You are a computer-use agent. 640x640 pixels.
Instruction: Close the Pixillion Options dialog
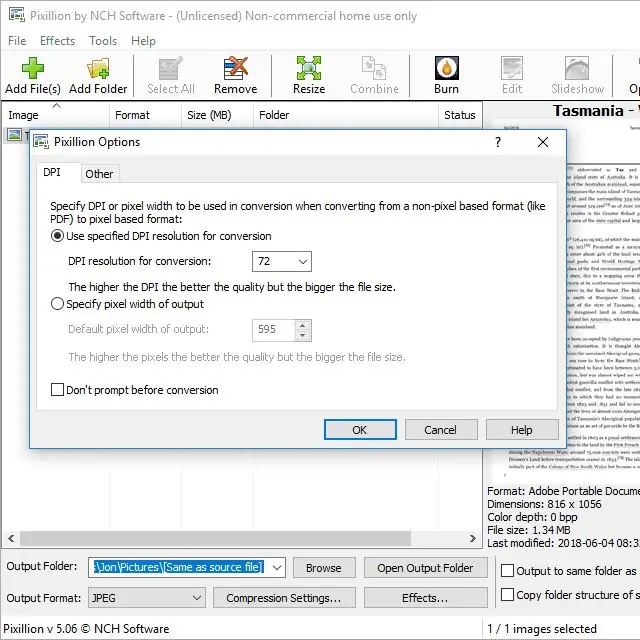click(x=543, y=142)
